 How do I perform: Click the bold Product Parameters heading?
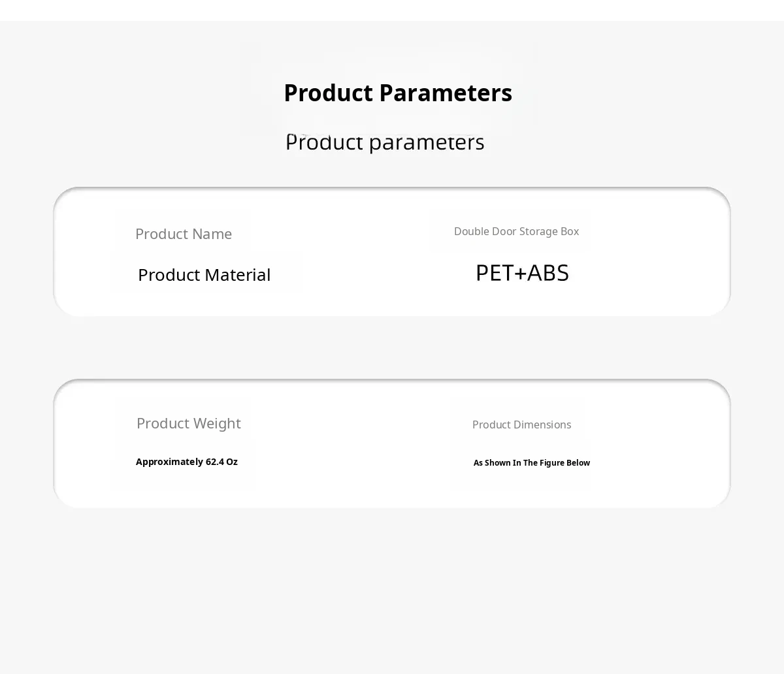(397, 93)
